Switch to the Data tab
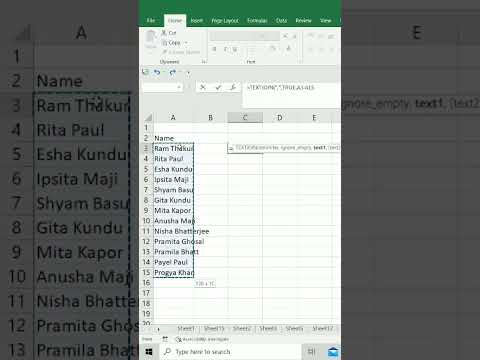Screen dimensions: 480x360 coord(281,21)
